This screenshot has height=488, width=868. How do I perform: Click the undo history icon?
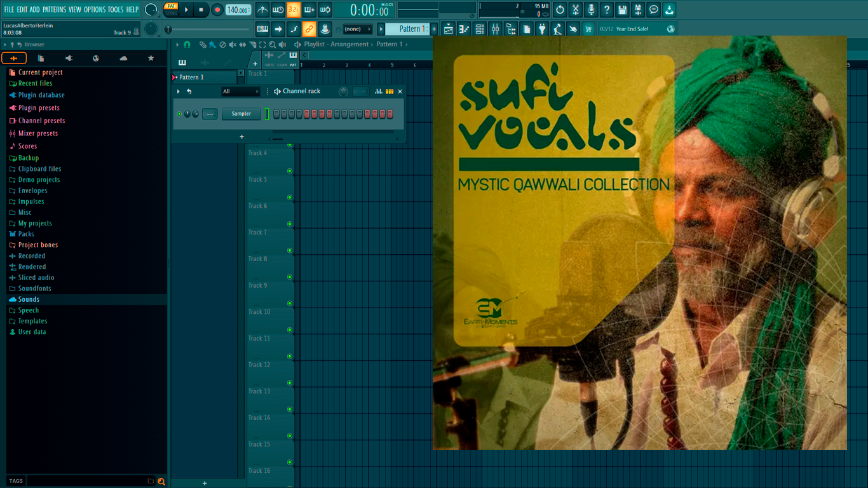560,10
